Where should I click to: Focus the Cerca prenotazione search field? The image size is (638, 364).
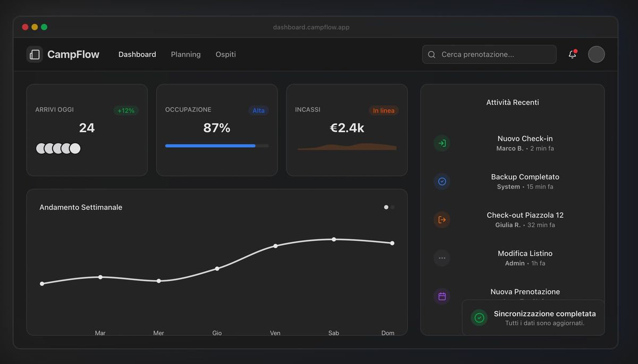pos(494,54)
